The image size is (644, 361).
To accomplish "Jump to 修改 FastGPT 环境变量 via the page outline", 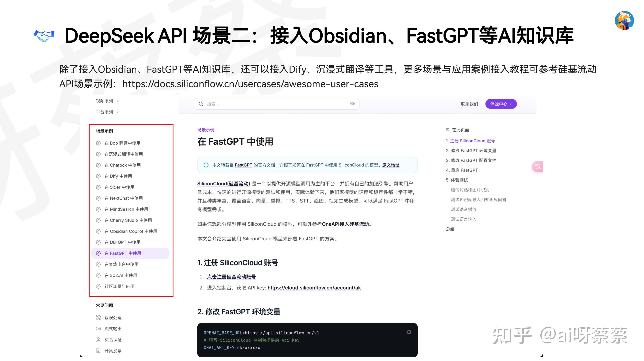I will pos(471,150).
